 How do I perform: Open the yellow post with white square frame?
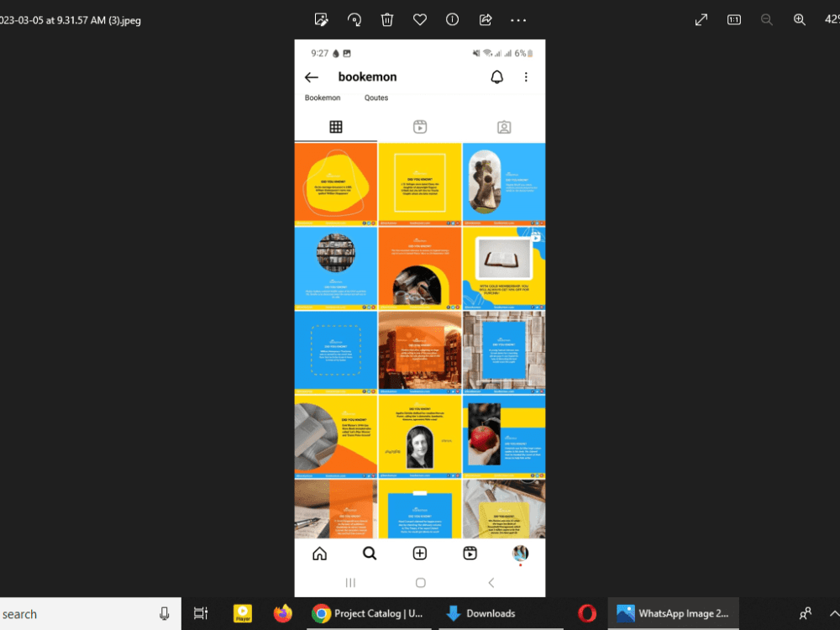tap(420, 184)
